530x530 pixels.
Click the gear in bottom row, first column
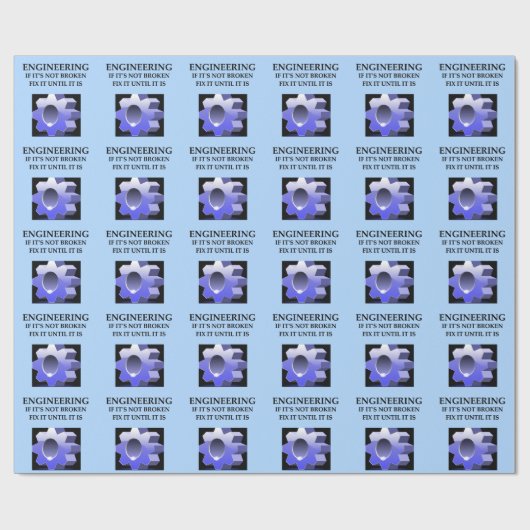[x=56, y=449]
